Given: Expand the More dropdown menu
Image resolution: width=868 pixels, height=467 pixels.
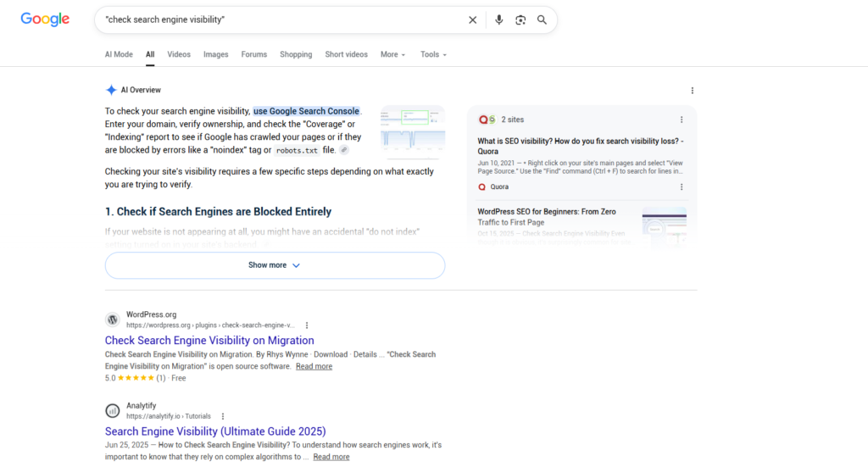Looking at the screenshot, I should coord(392,54).
